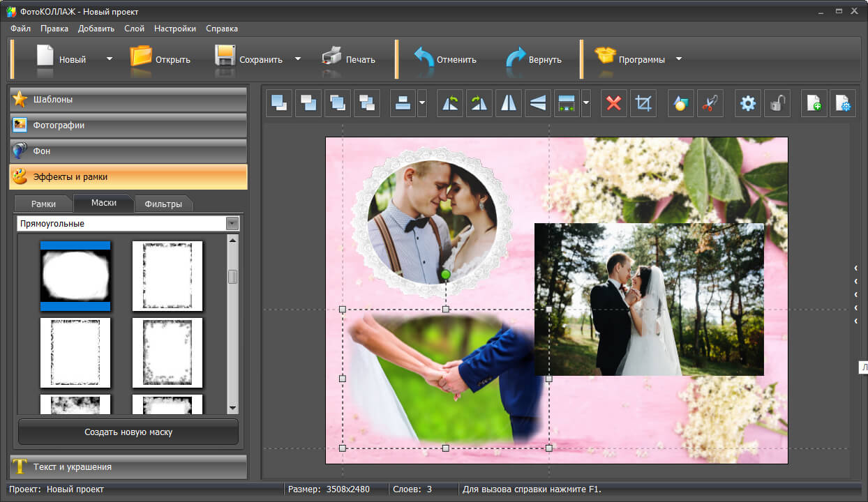This screenshot has width=868, height=502.
Task: Click the fit-to-page stretch icon
Action: [x=567, y=103]
